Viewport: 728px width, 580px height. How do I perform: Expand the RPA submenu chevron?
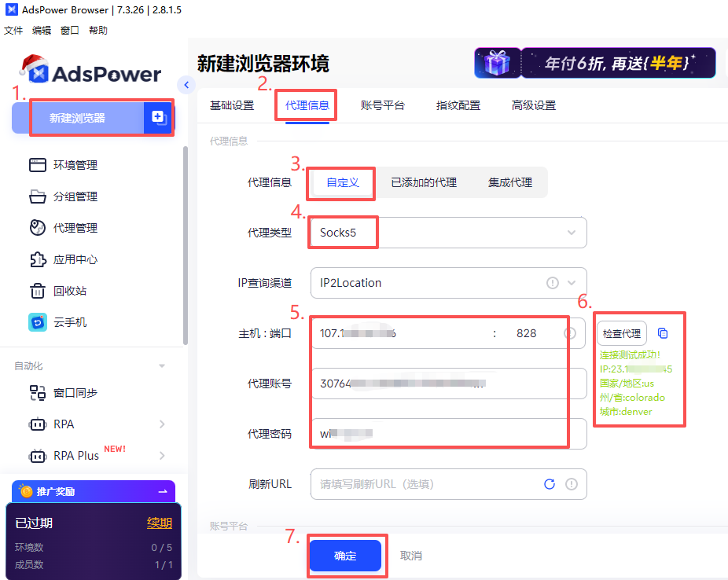tap(162, 424)
